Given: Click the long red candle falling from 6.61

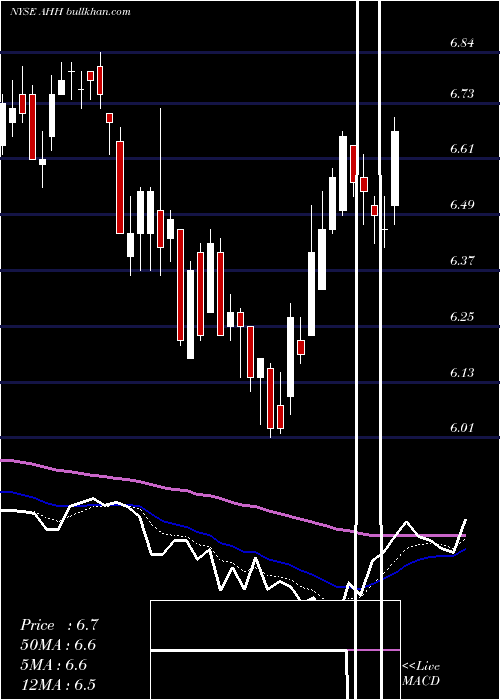Looking at the screenshot, I should pyautogui.click(x=120, y=187).
